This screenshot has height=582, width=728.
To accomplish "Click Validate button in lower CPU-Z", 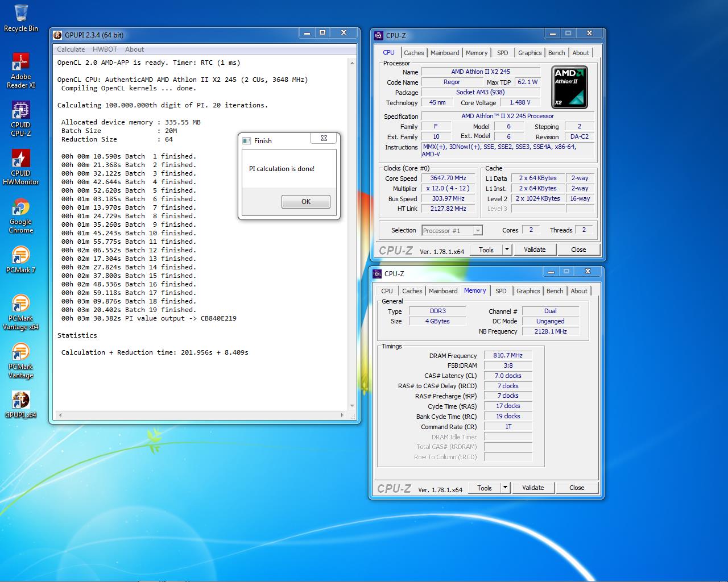I will pos(533,488).
